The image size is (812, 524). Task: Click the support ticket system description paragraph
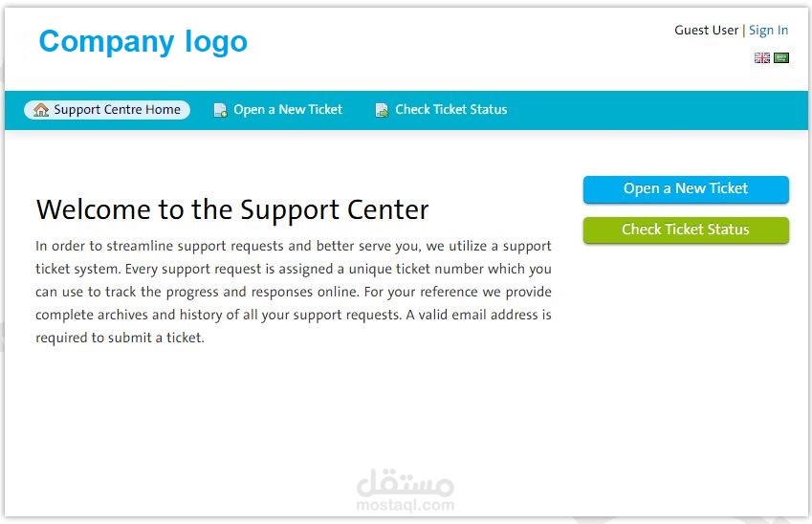coord(293,292)
